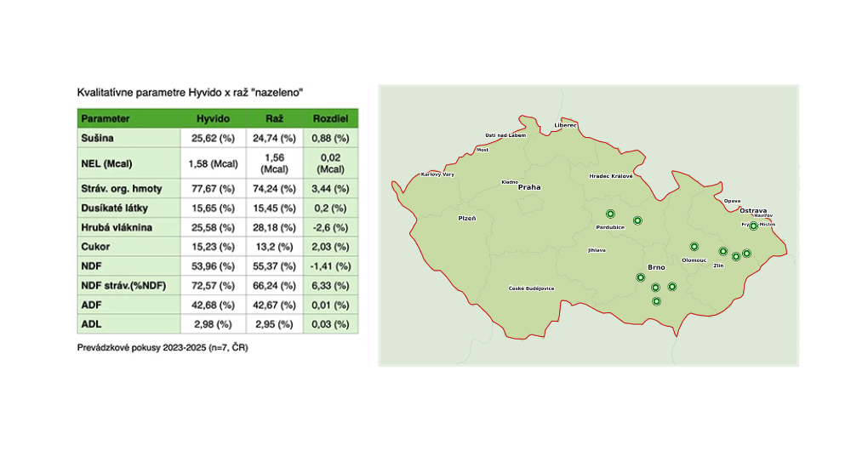This screenshot has width=868, height=451.
Task: Click the 'Liberec' label on the map
Action: tap(565, 125)
